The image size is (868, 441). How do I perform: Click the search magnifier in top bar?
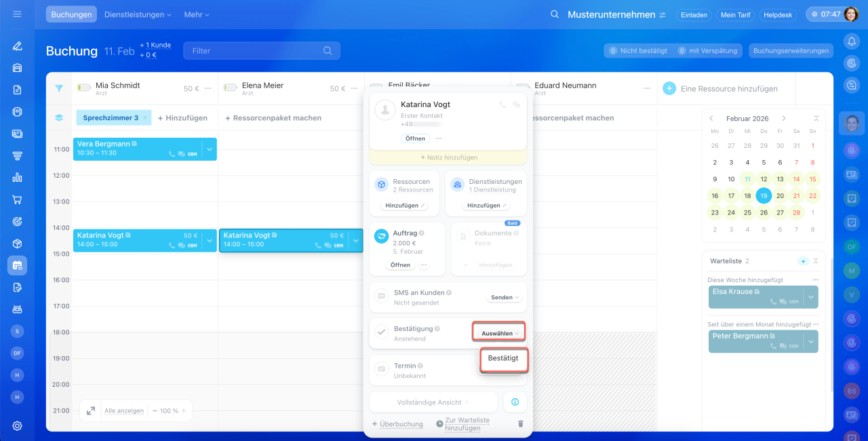coord(555,14)
